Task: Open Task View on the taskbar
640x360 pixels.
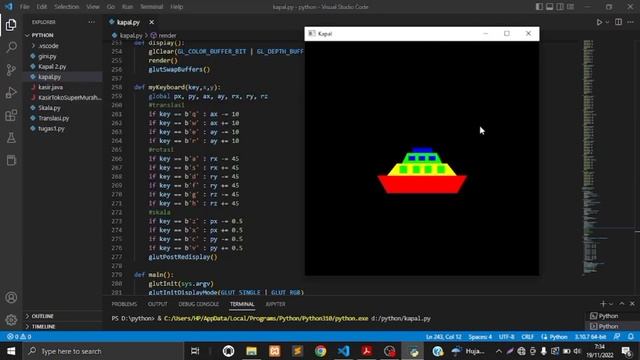Action: [x=195, y=351]
